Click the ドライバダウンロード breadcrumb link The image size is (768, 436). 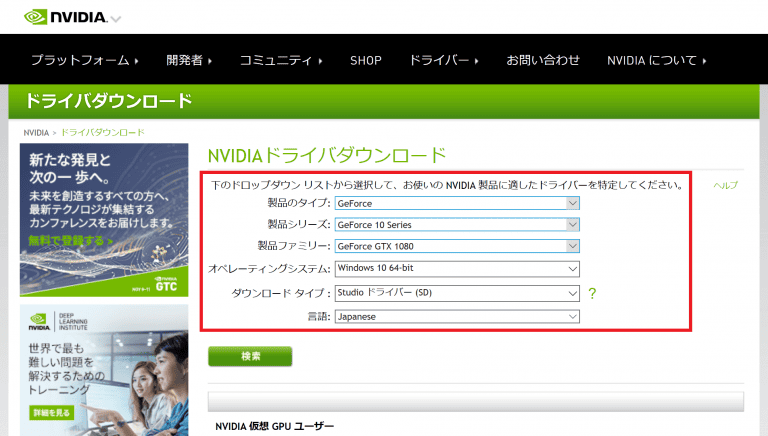(103, 133)
